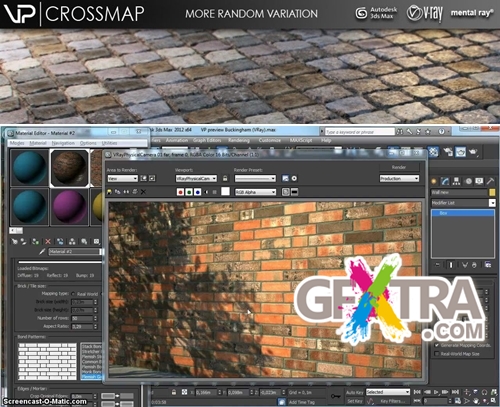
Task: Toggle the UI overlay icon next to RGB Alpha
Action: pyautogui.click(x=286, y=192)
